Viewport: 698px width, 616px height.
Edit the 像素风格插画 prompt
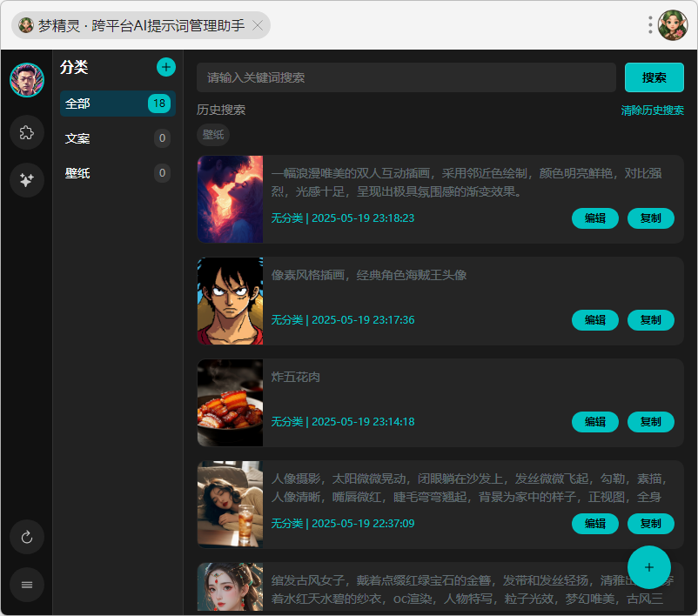tap(595, 320)
